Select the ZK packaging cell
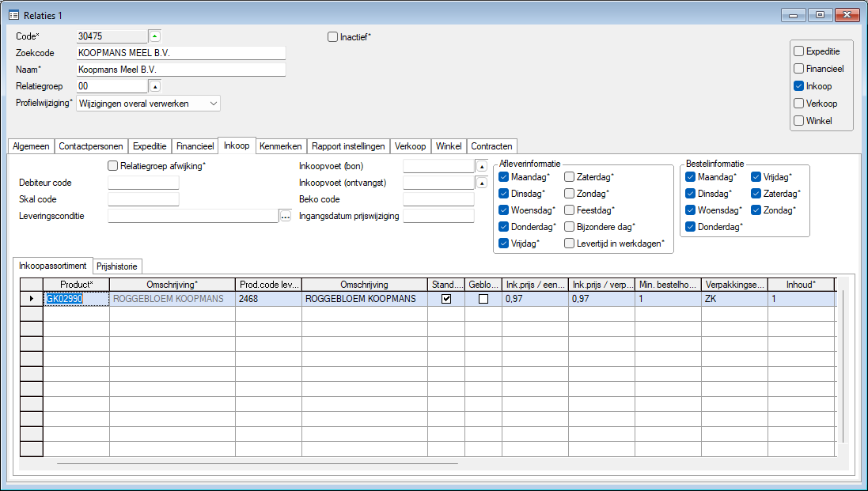Screen dimensions: 868x491 [734, 299]
